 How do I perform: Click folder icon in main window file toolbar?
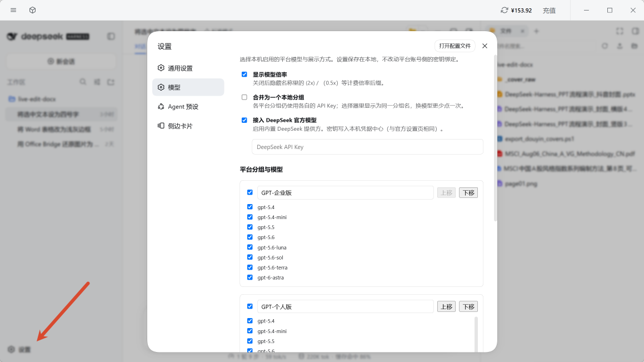point(635,46)
